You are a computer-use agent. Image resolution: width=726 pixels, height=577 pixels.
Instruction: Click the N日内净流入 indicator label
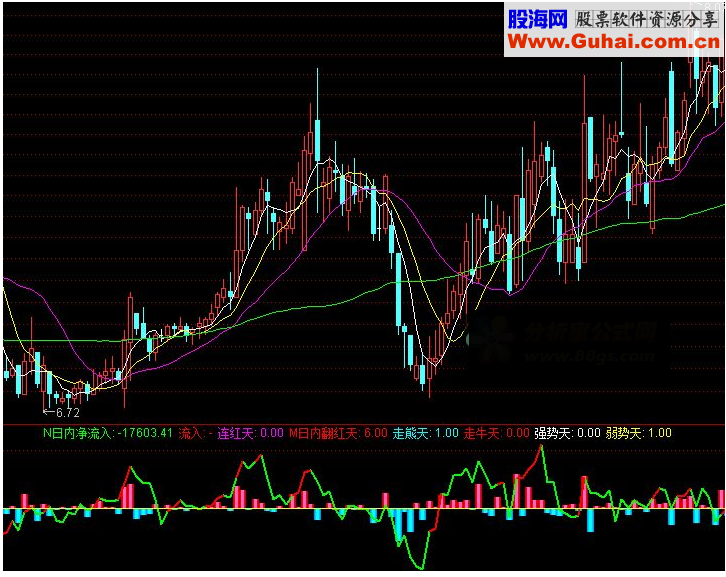[79, 433]
